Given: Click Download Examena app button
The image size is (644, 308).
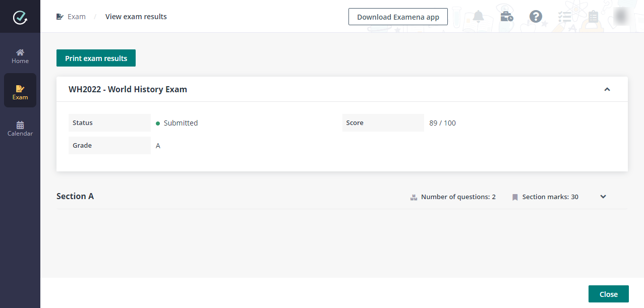Looking at the screenshot, I should pyautogui.click(x=398, y=17).
